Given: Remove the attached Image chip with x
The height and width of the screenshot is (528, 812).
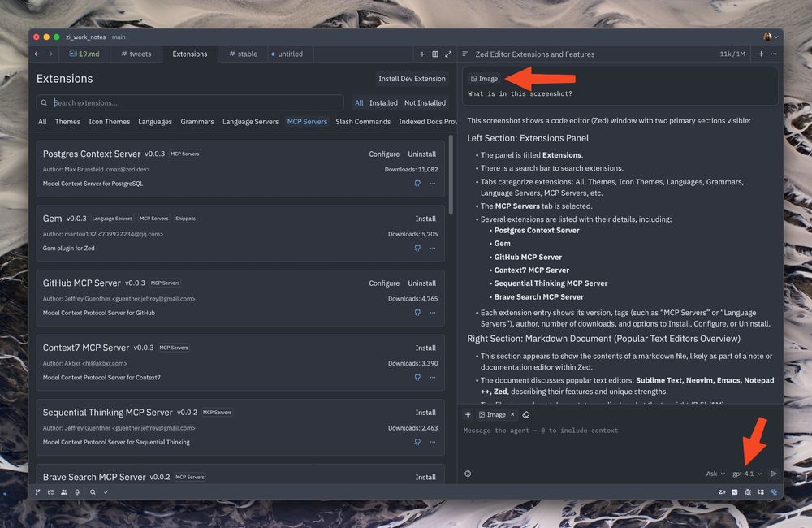Looking at the screenshot, I should 512,414.
